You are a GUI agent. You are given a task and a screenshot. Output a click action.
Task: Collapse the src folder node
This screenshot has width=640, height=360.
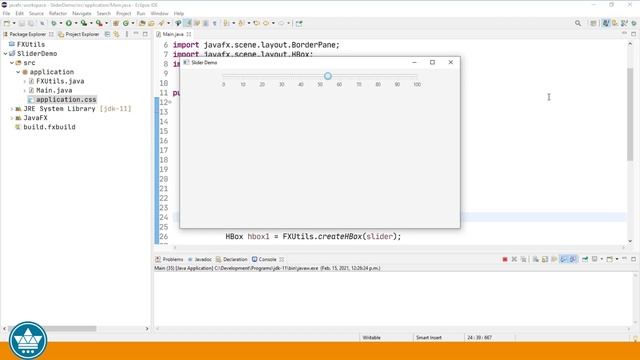coord(12,63)
